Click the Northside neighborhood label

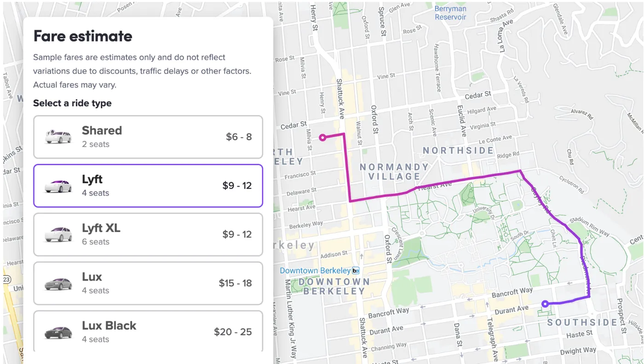tap(458, 150)
